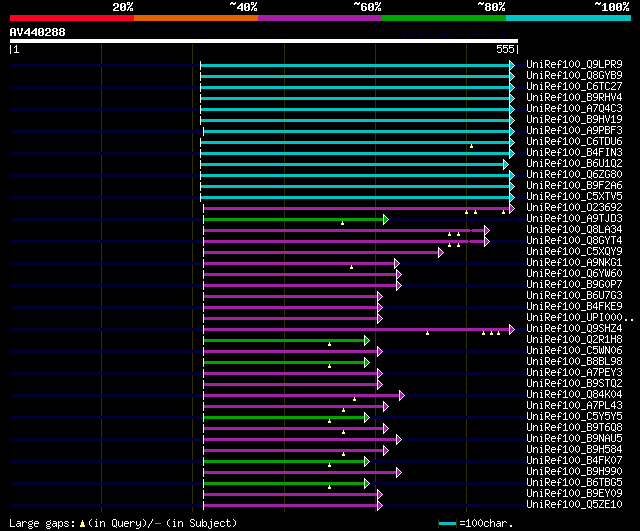Viewport: 640px width, 531px height.
Task: Select the UniRef100_C5XTV5 label
Action: 574,197
